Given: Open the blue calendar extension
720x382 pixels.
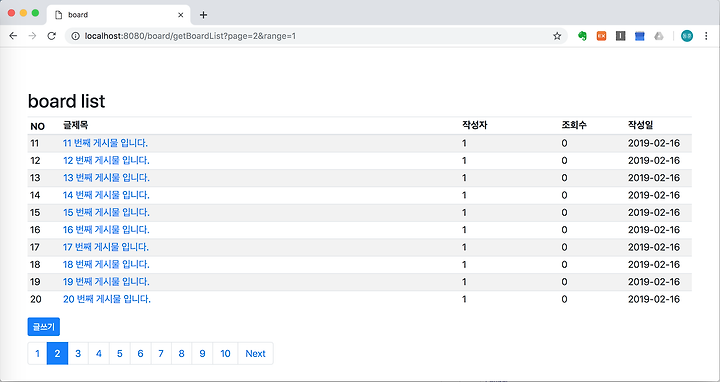Looking at the screenshot, I should [640, 36].
